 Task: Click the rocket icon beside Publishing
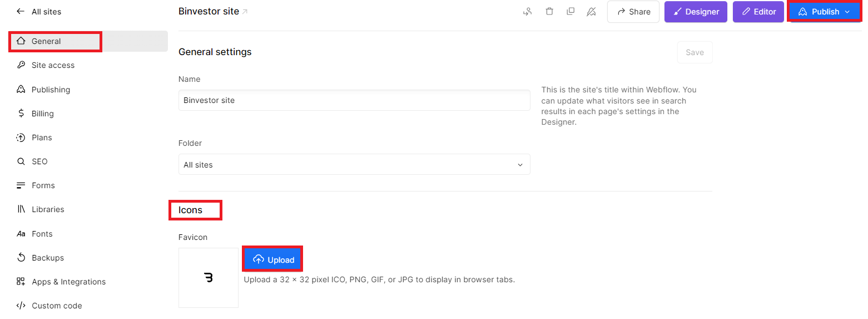(21, 89)
